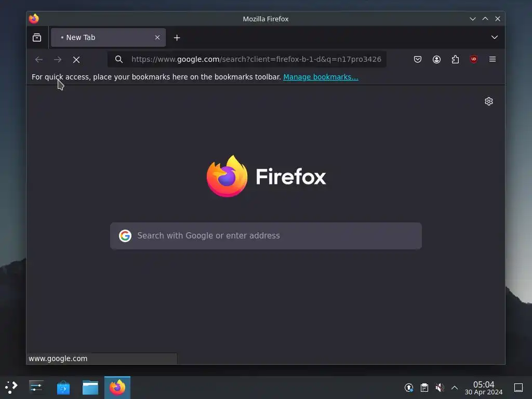Launch Discover software store from taskbar
This screenshot has width=532, height=399.
[63, 388]
